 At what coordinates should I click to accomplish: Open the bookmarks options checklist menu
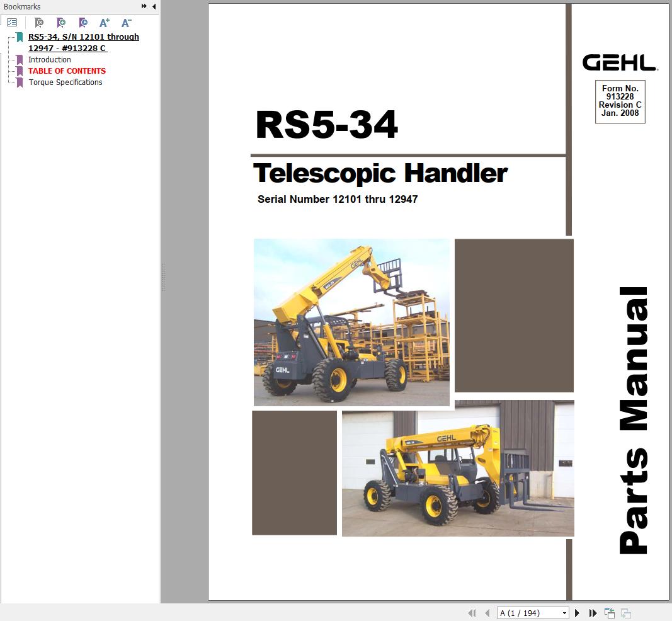(12, 22)
